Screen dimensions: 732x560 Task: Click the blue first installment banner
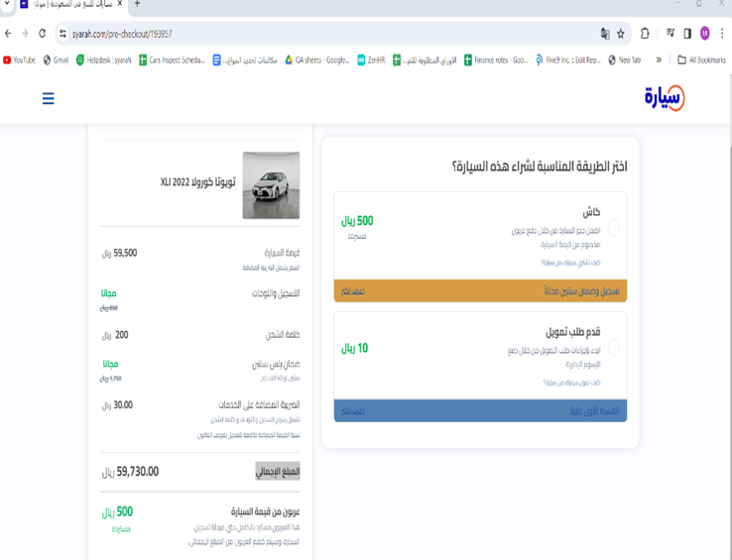coord(480,410)
